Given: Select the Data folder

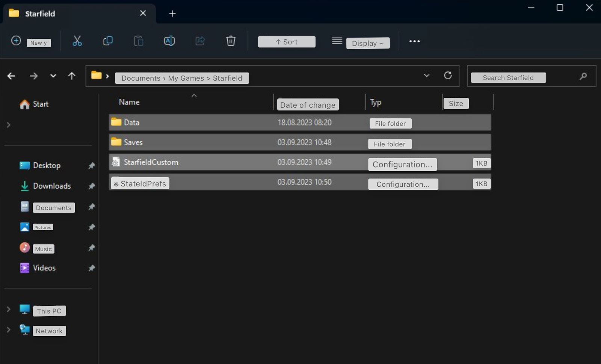Looking at the screenshot, I should (x=300, y=122).
